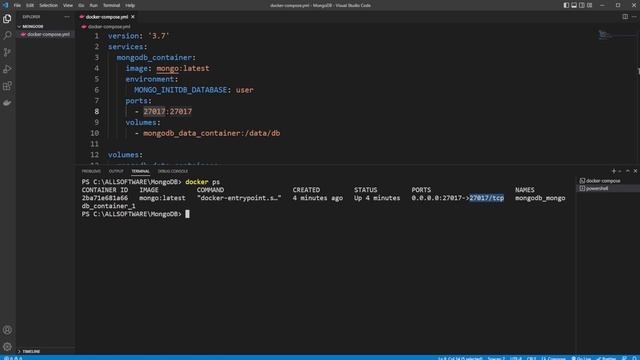Select the powershell terminal instance
The width and height of the screenshot is (640, 360).
pos(607,189)
